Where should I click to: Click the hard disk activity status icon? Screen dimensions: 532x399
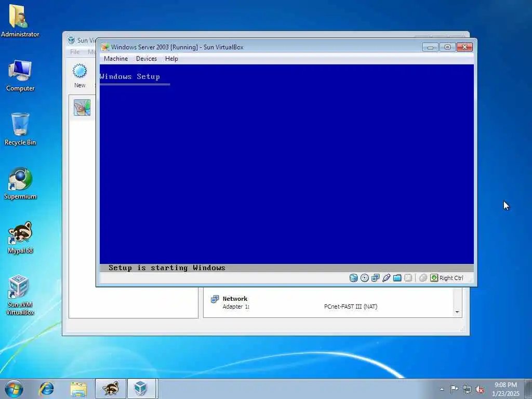coord(353,278)
